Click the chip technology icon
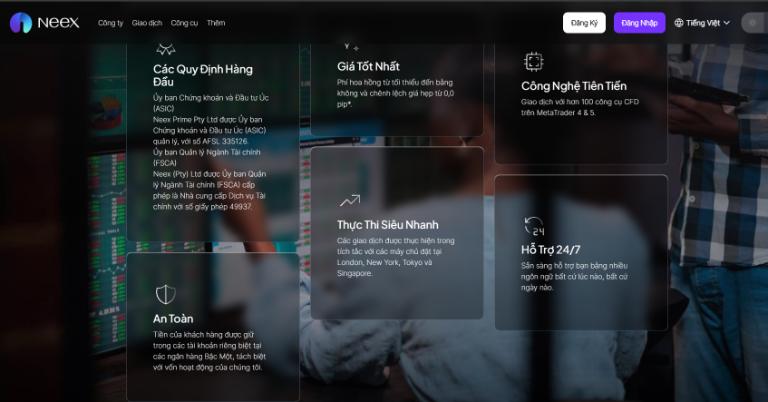Screen dimensions: 768x402 (x=533, y=62)
